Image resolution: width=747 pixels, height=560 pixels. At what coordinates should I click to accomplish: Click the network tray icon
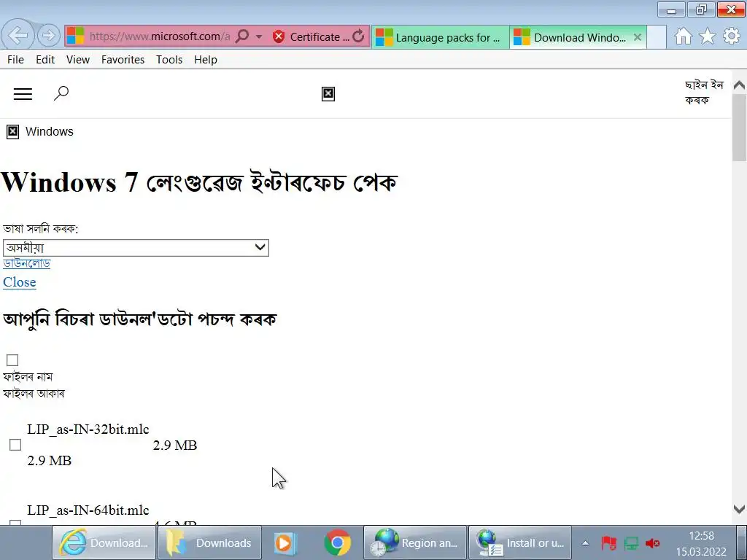click(x=631, y=542)
